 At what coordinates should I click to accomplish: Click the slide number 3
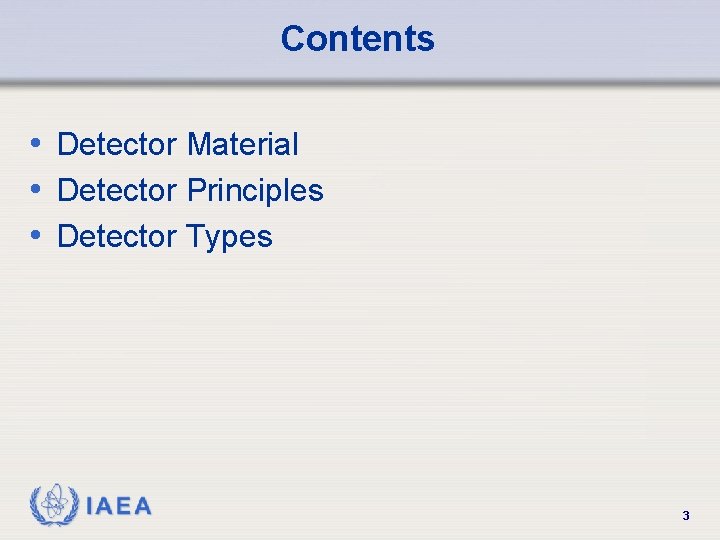tap(685, 516)
